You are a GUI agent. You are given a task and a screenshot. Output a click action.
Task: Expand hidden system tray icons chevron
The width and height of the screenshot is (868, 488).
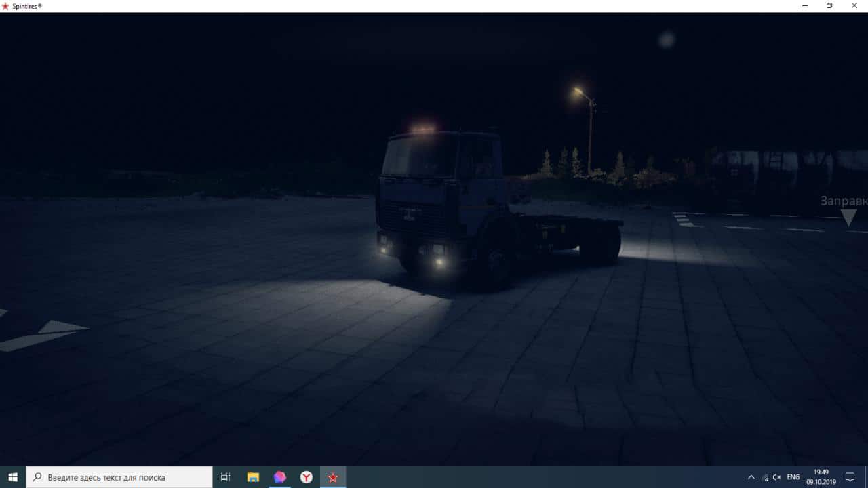[x=751, y=477]
